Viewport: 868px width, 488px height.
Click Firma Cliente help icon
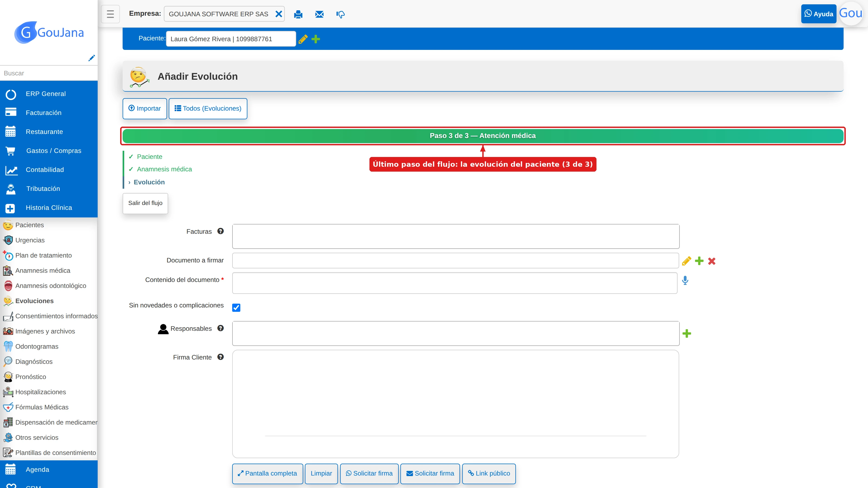pos(220,357)
